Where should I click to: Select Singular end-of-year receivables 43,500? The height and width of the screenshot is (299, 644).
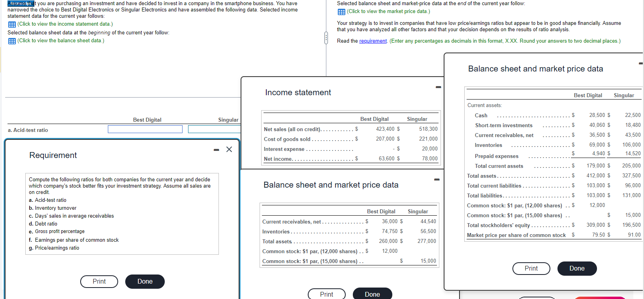point(633,135)
